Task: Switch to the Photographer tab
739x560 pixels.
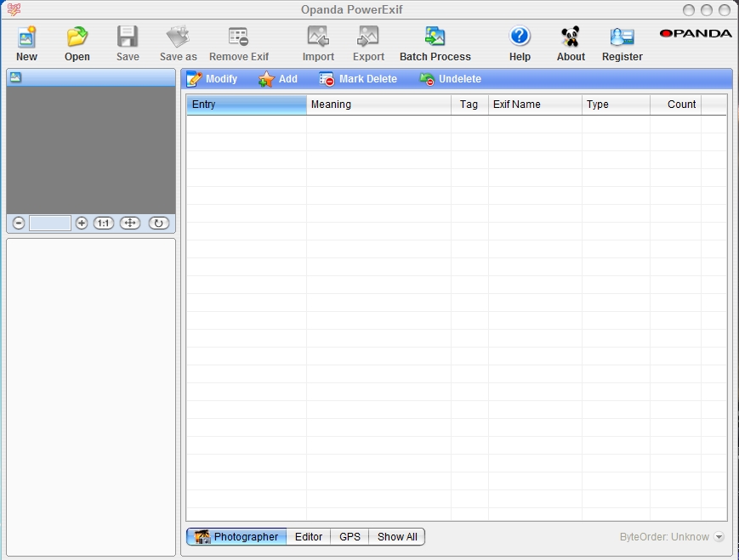Action: coord(236,537)
